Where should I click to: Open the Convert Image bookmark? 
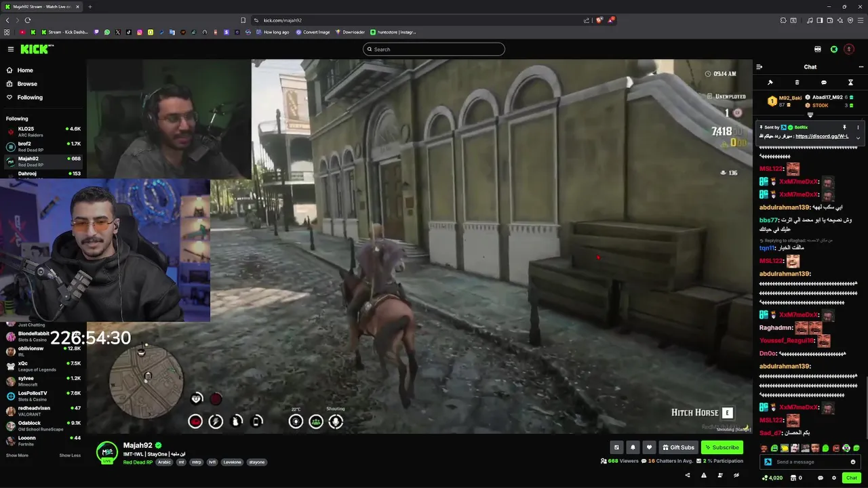pyautogui.click(x=313, y=32)
